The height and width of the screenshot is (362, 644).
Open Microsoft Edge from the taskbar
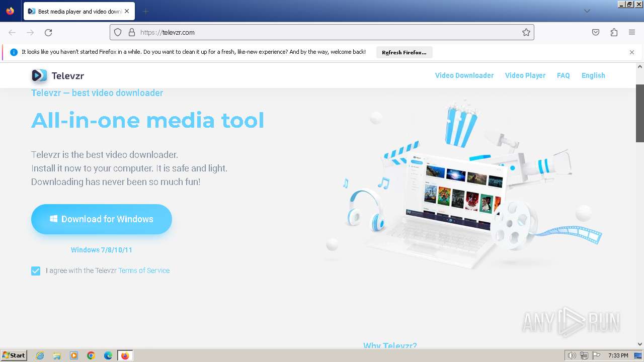click(x=108, y=355)
